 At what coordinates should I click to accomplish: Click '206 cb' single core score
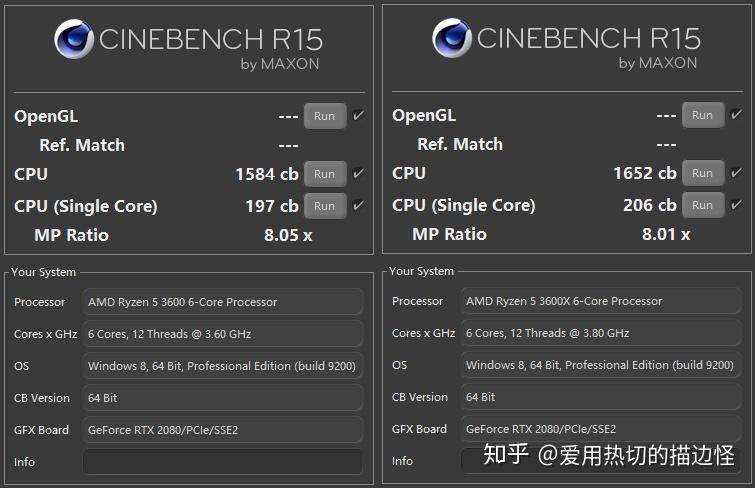click(650, 205)
